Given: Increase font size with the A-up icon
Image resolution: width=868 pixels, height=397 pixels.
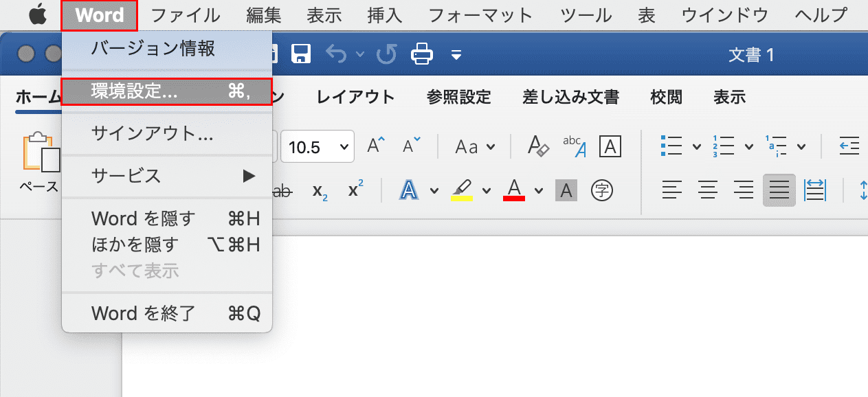Looking at the screenshot, I should tap(376, 146).
